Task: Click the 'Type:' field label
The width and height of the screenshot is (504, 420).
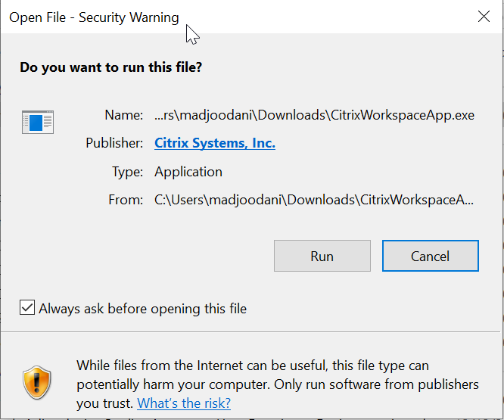Action: pyautogui.click(x=127, y=172)
